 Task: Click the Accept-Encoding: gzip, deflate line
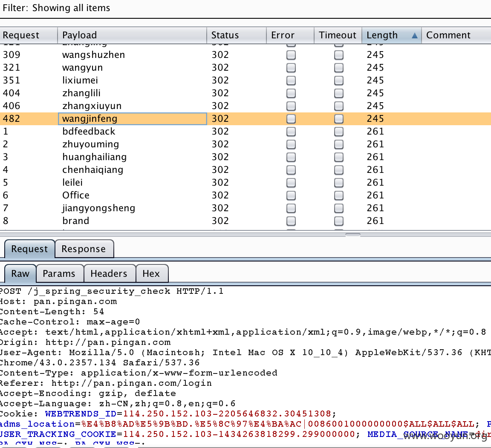click(88, 393)
